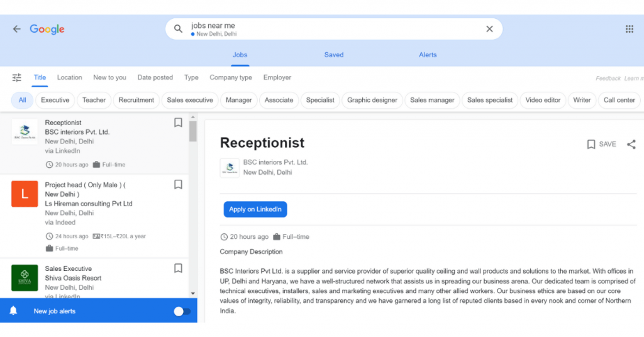Click the search magnifier icon
The width and height of the screenshot is (644, 337).
[178, 29]
